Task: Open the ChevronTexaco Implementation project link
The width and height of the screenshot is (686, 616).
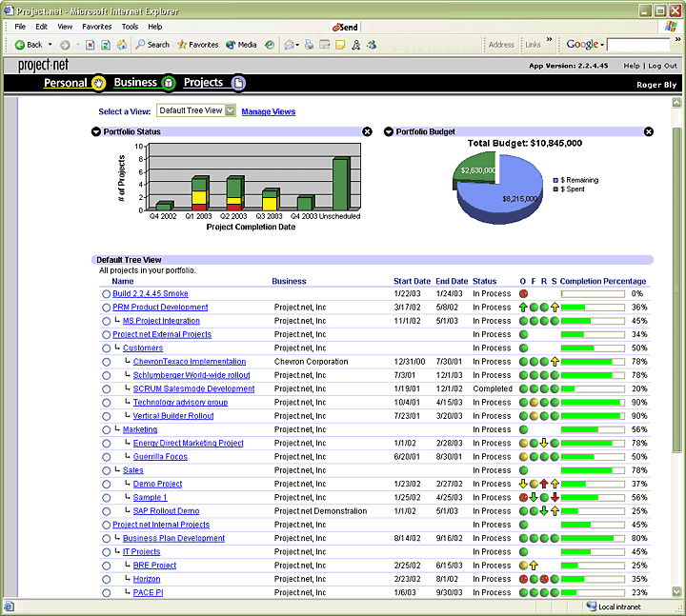Action: click(x=190, y=362)
